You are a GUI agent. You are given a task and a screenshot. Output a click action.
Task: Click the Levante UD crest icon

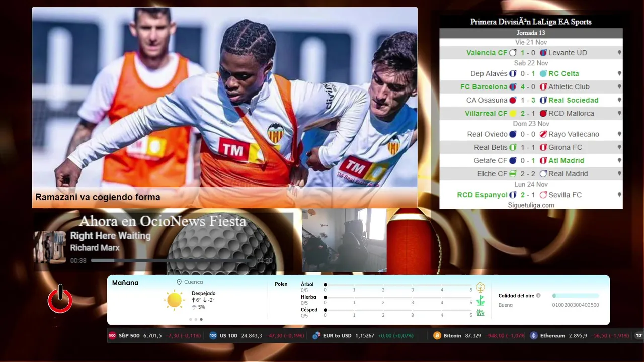[x=543, y=53]
